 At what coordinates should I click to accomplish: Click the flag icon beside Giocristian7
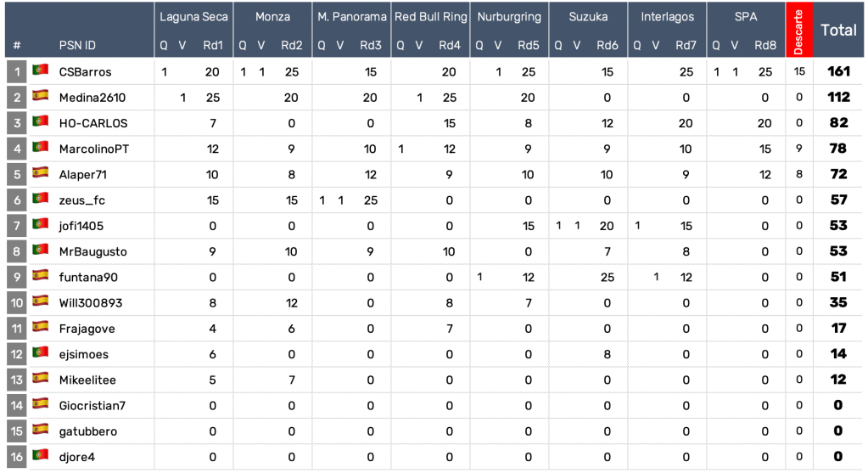(x=40, y=404)
